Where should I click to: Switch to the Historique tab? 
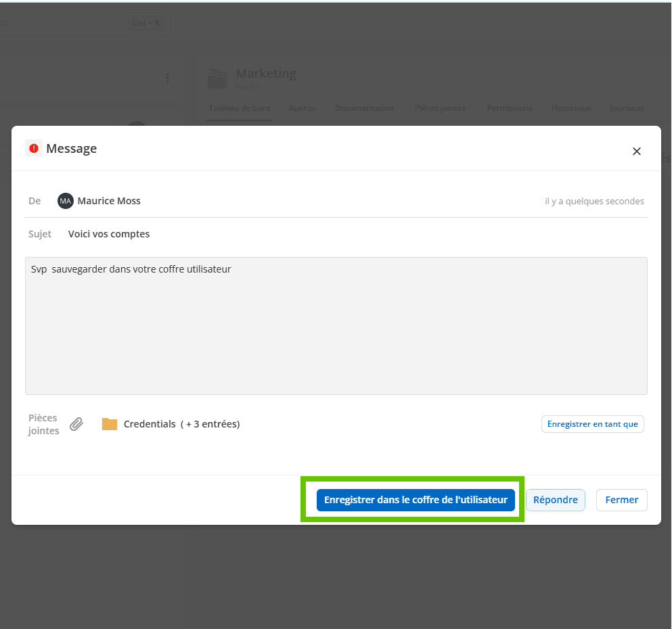(x=570, y=108)
